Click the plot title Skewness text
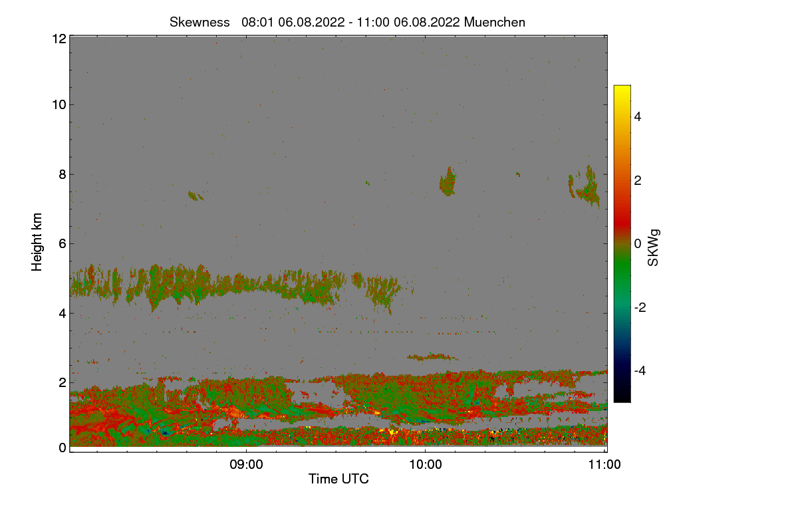798x532 pixels. tap(199, 22)
